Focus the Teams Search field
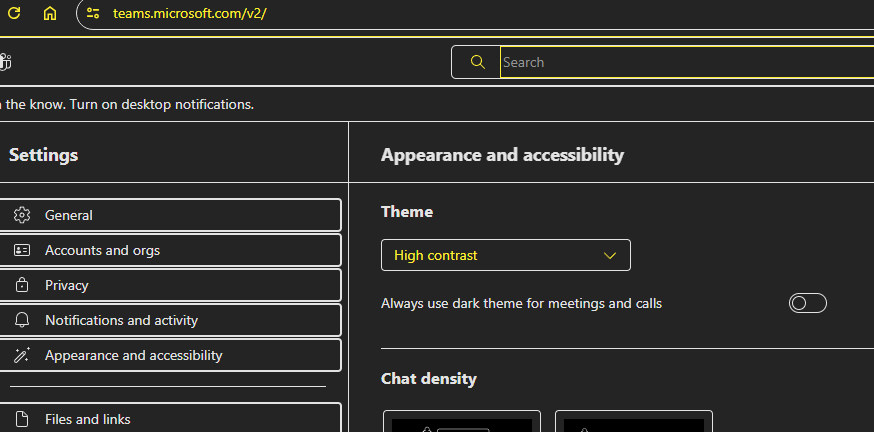 pos(687,62)
